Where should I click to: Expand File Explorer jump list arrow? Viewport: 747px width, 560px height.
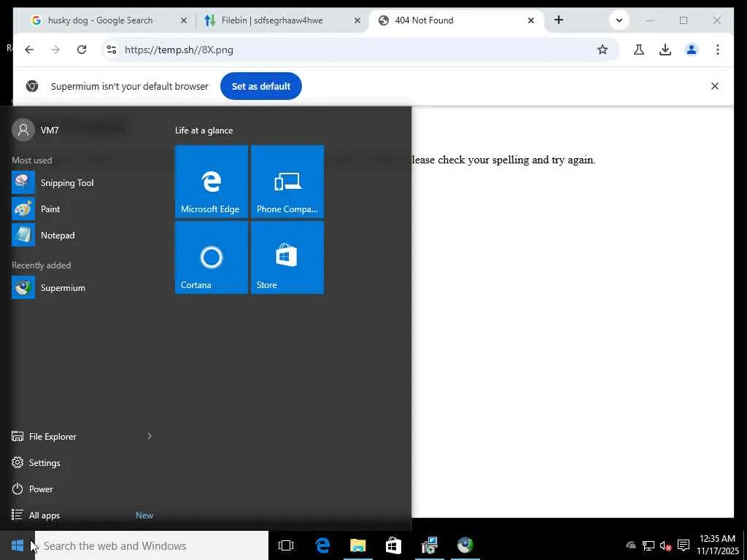(149, 436)
